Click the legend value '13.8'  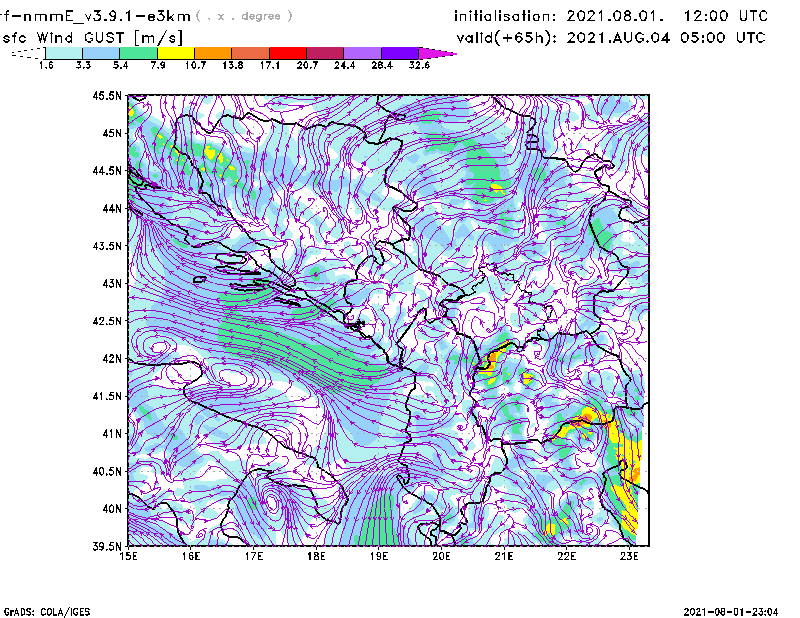click(x=233, y=65)
